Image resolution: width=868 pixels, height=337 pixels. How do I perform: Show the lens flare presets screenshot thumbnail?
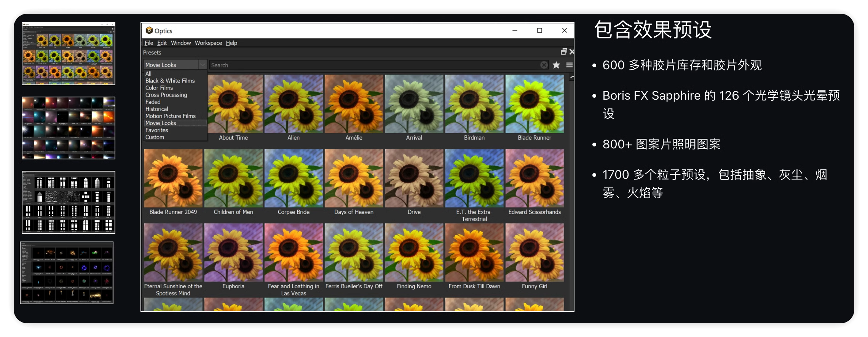[69, 128]
